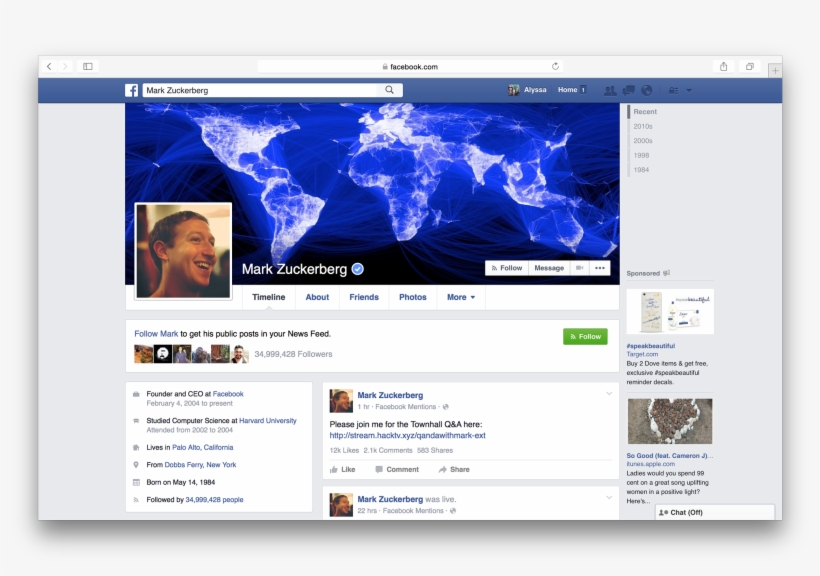Screen dimensions: 820x576
Task: Click the facebook.com address bar
Action: point(410,66)
